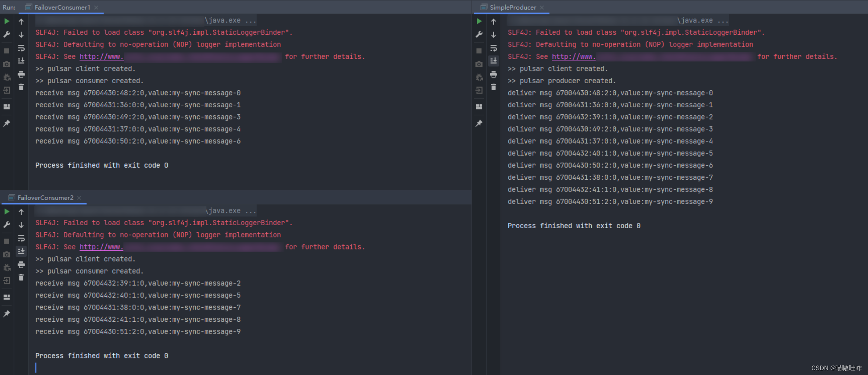Attach debugger bug icon in FailoverConsumer1 panel
868x375 pixels.
click(x=7, y=77)
